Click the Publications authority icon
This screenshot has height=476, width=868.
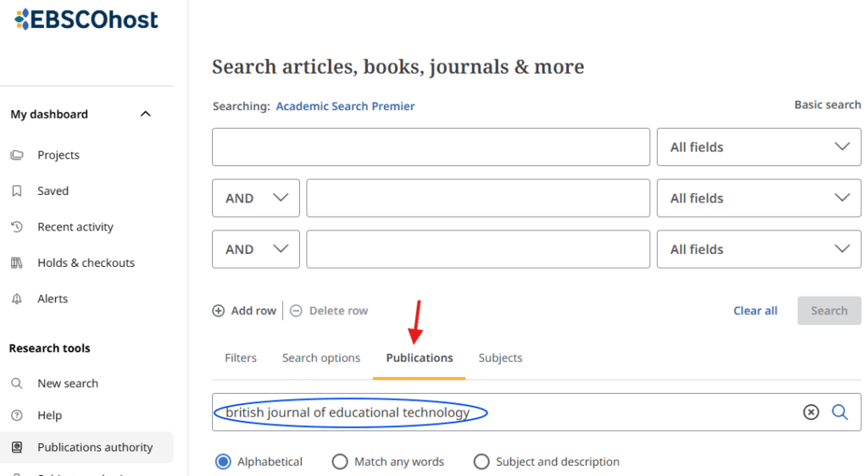pyautogui.click(x=17, y=446)
